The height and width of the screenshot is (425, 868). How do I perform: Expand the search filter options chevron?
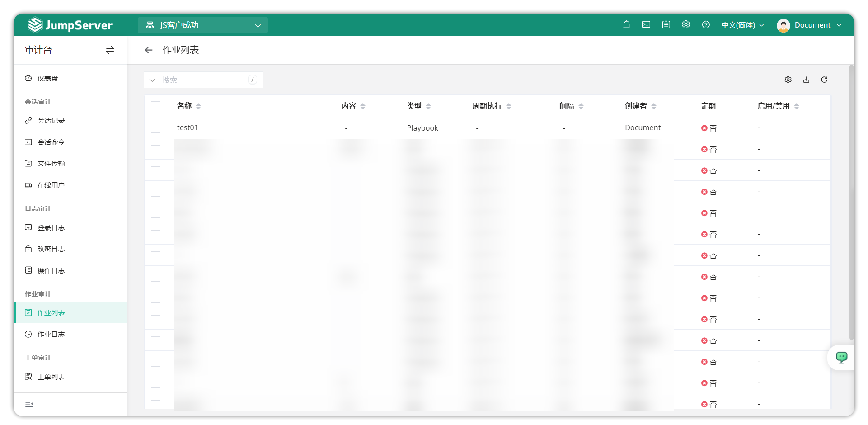[152, 80]
